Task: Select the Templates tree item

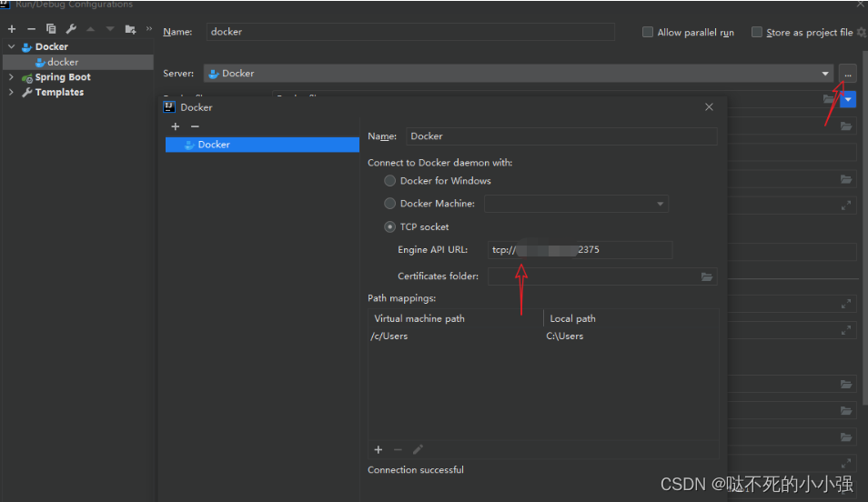Action: (59, 92)
